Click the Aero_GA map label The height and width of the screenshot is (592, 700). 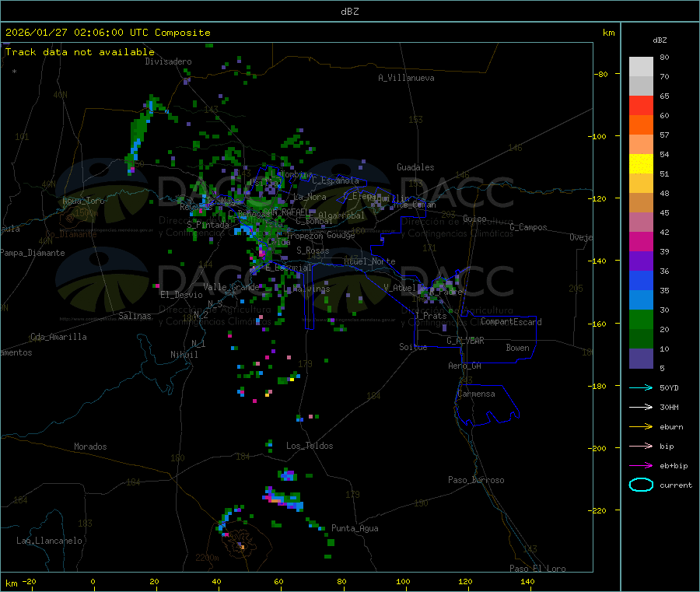(x=465, y=366)
